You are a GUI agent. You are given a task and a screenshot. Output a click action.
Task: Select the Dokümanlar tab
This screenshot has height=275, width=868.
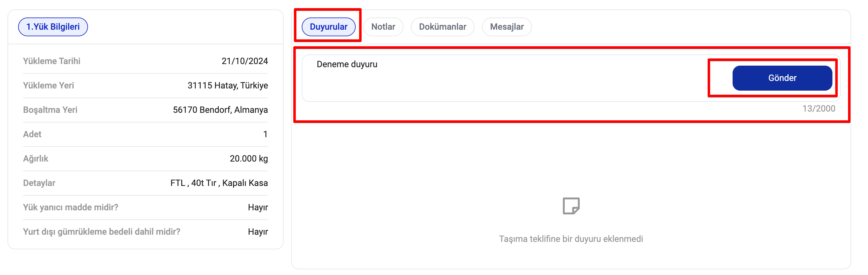[442, 27]
